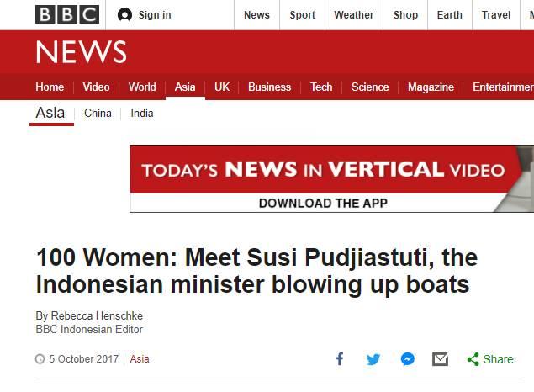The image size is (534, 392).
Task: Select the India sub-section link
Action: (x=142, y=114)
